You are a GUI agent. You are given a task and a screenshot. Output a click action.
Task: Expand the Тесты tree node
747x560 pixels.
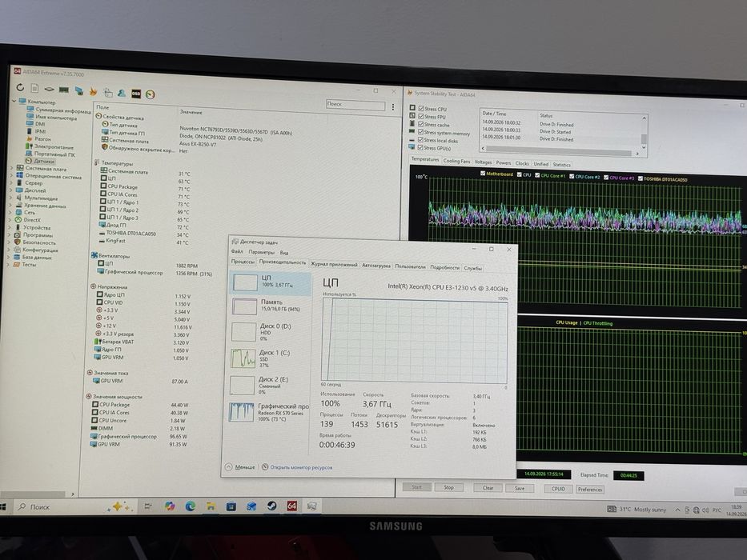pyautogui.click(x=10, y=264)
